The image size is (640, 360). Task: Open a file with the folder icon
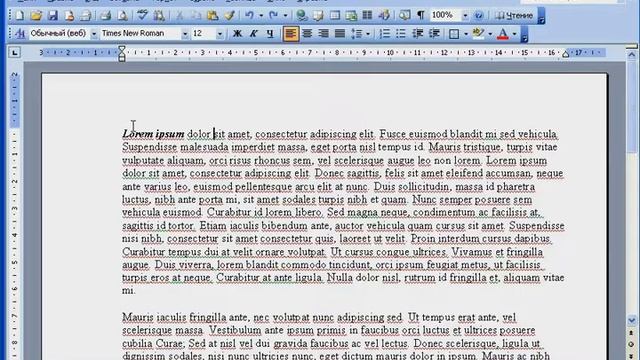[36, 16]
